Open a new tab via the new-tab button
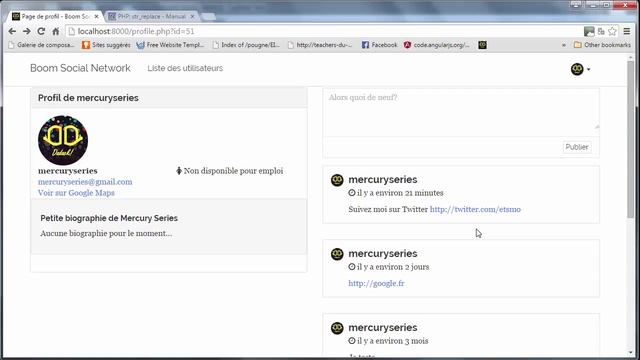The image size is (640, 360). tap(208, 17)
